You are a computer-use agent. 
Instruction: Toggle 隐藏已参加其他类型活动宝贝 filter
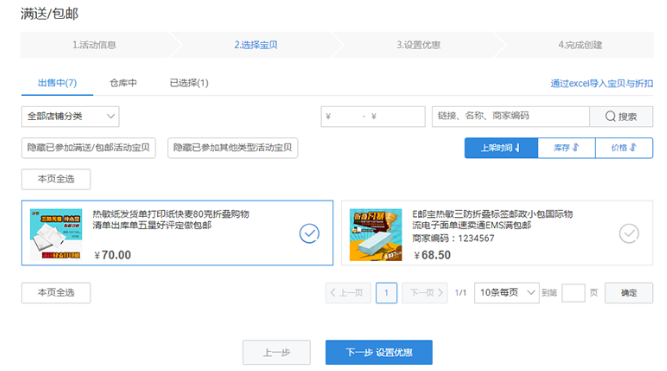pos(233,148)
